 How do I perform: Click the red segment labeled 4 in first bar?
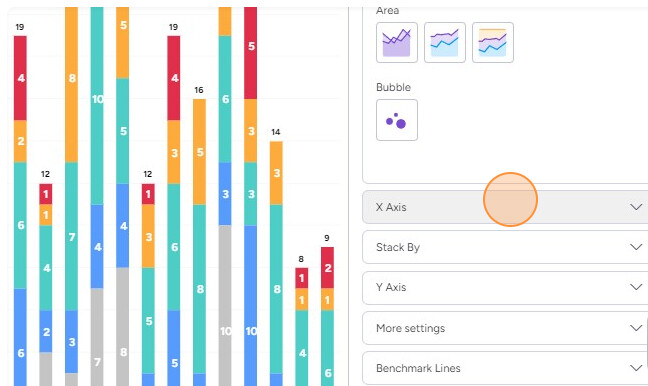coord(20,78)
